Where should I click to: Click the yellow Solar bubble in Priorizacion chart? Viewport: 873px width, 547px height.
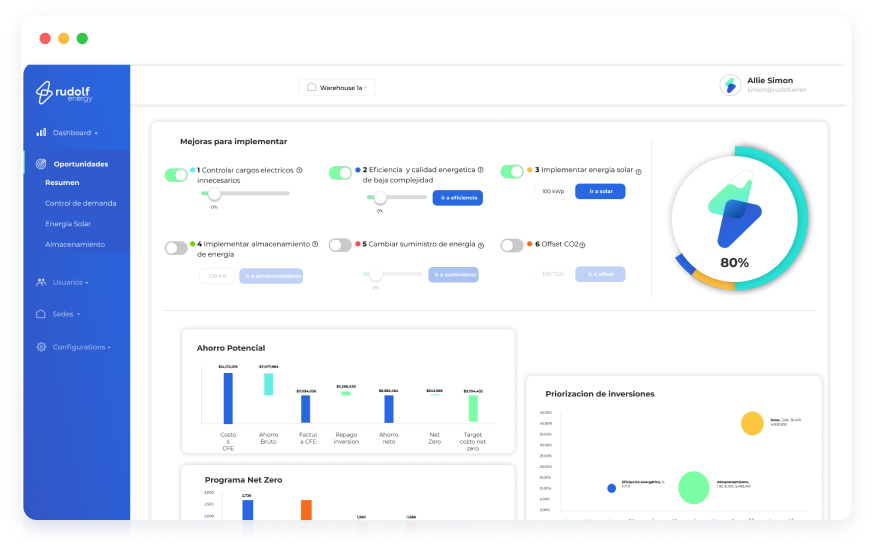point(752,423)
